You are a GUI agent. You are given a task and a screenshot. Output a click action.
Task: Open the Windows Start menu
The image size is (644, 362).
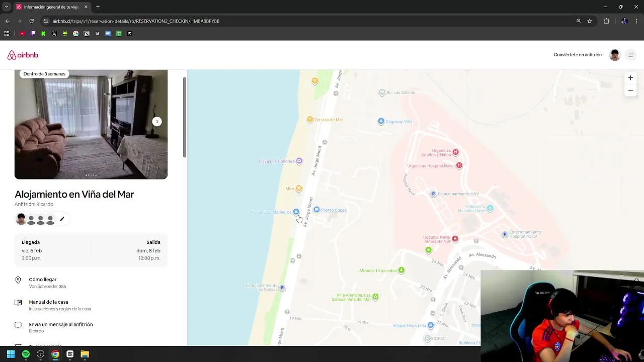click(11, 354)
